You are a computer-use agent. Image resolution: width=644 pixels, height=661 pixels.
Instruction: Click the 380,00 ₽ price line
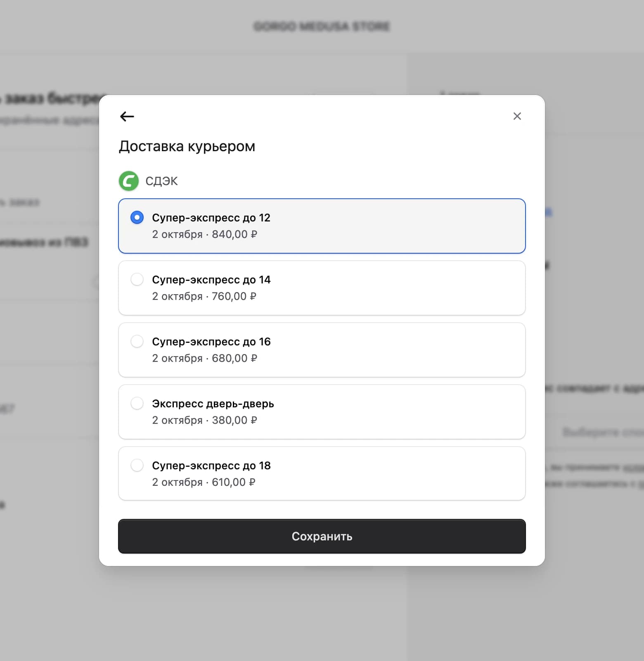(x=205, y=420)
